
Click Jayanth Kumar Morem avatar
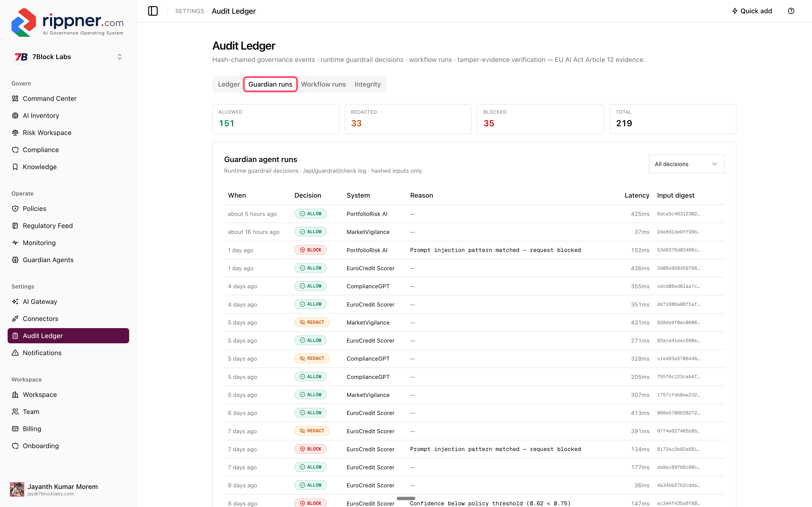[17, 490]
